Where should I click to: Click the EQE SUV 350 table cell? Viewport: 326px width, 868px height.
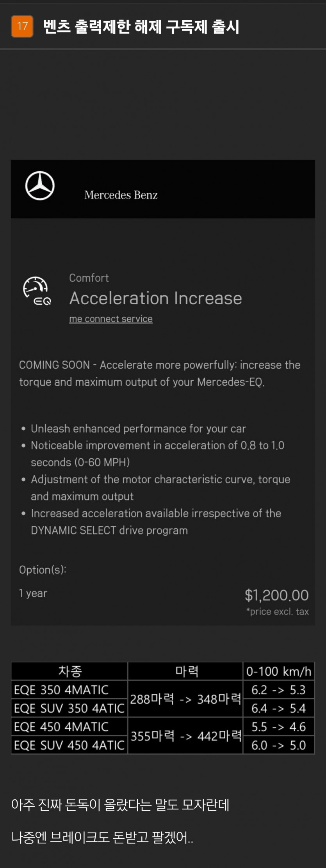tap(69, 708)
